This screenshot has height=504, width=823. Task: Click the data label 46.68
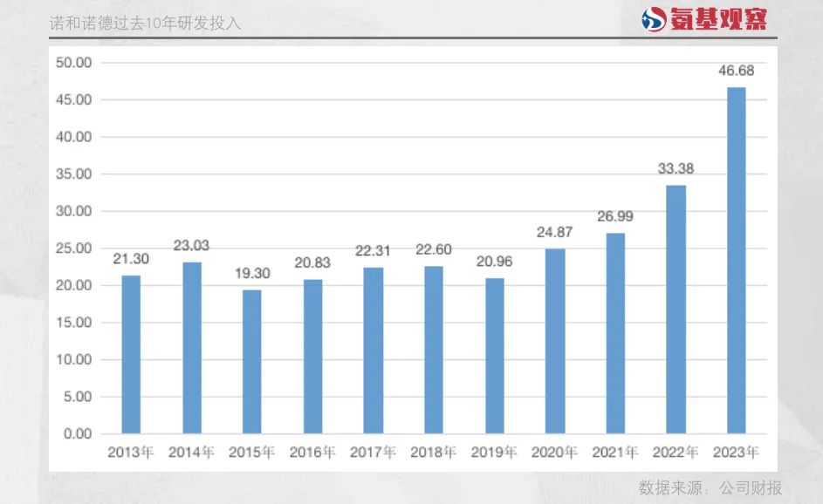click(x=737, y=71)
